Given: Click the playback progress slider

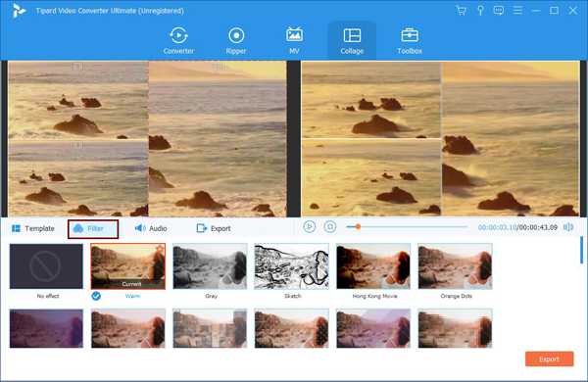Looking at the screenshot, I should pyautogui.click(x=407, y=227).
